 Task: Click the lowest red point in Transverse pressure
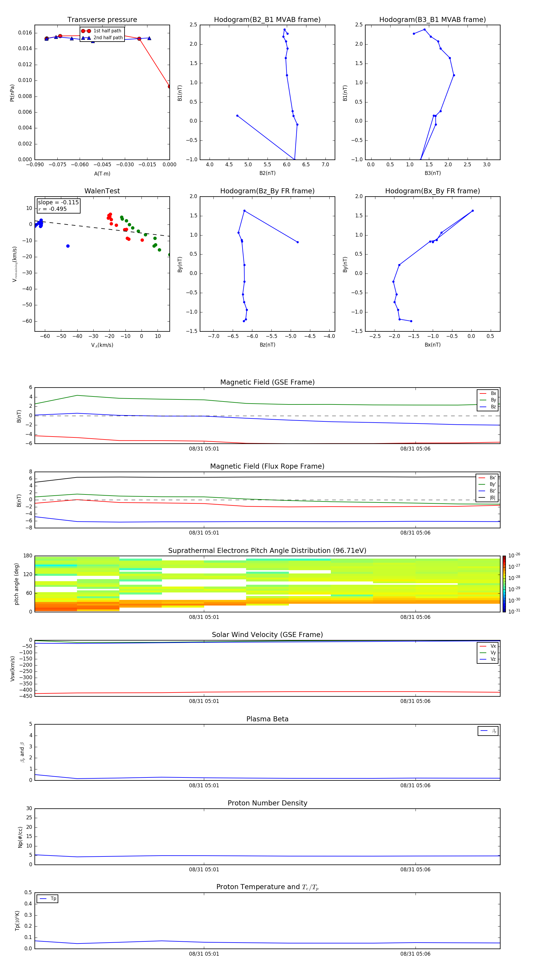pyautogui.click(x=169, y=87)
